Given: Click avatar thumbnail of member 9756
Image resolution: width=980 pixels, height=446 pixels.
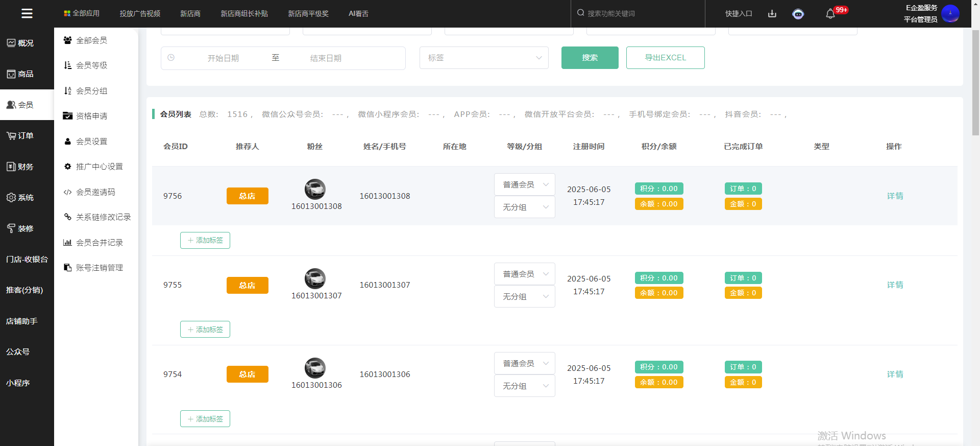Looking at the screenshot, I should pos(315,189).
